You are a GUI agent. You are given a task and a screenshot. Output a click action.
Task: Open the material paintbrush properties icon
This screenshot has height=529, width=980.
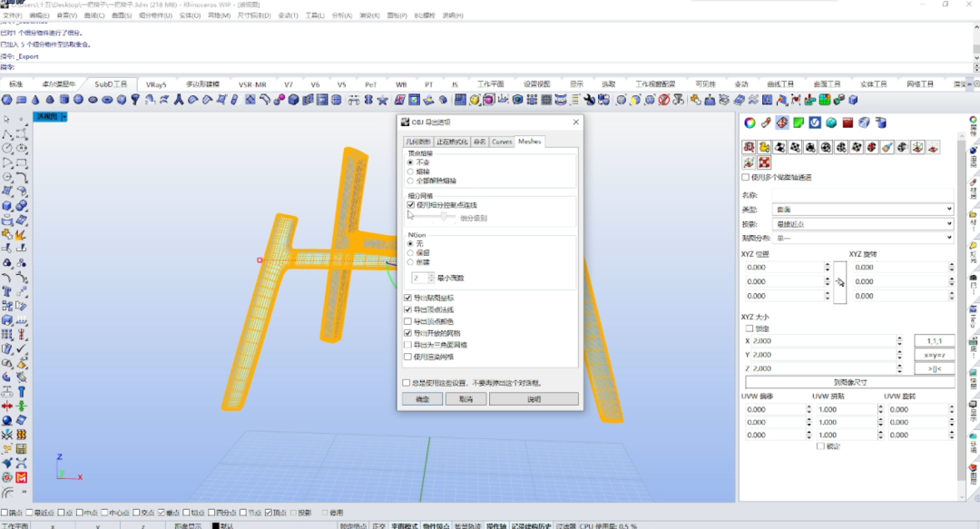pyautogui.click(x=766, y=122)
